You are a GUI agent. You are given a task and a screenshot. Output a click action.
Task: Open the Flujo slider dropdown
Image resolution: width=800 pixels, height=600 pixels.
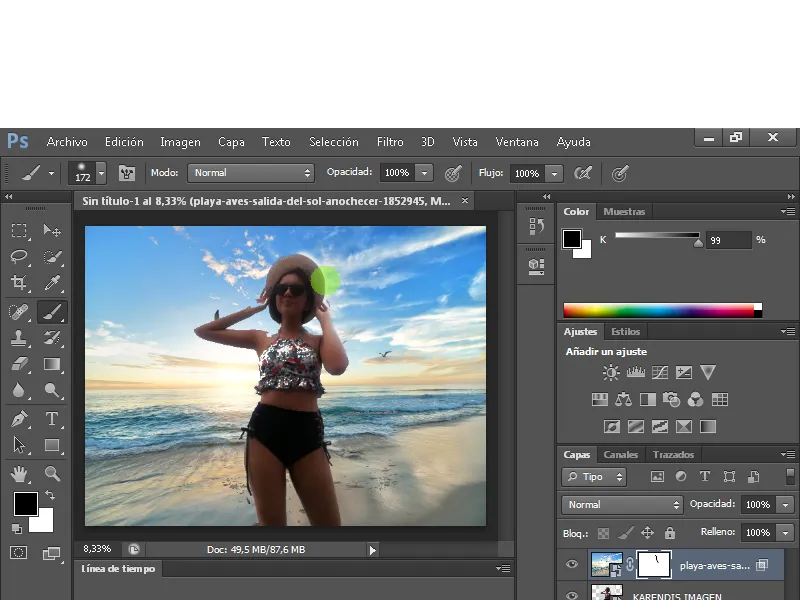click(554, 173)
